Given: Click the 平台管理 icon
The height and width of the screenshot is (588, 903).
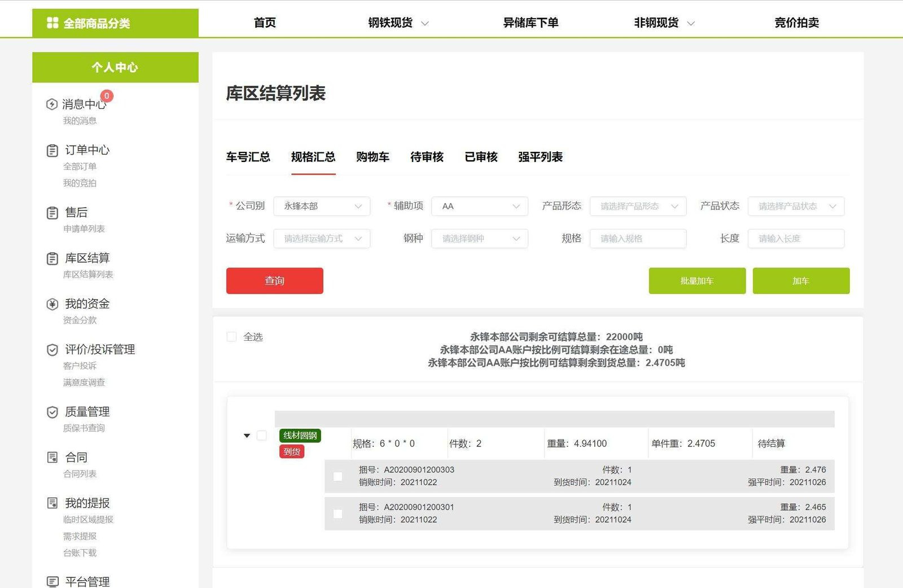Looking at the screenshot, I should pos(52,581).
